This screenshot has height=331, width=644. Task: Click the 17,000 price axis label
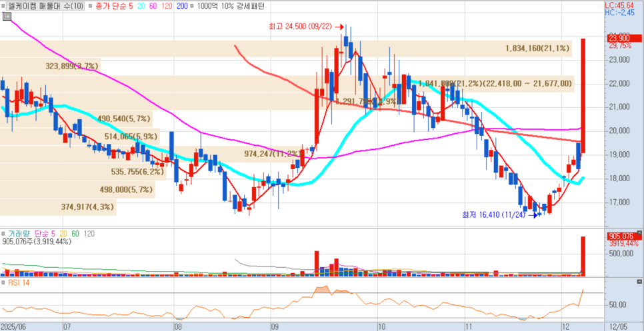coord(620,202)
